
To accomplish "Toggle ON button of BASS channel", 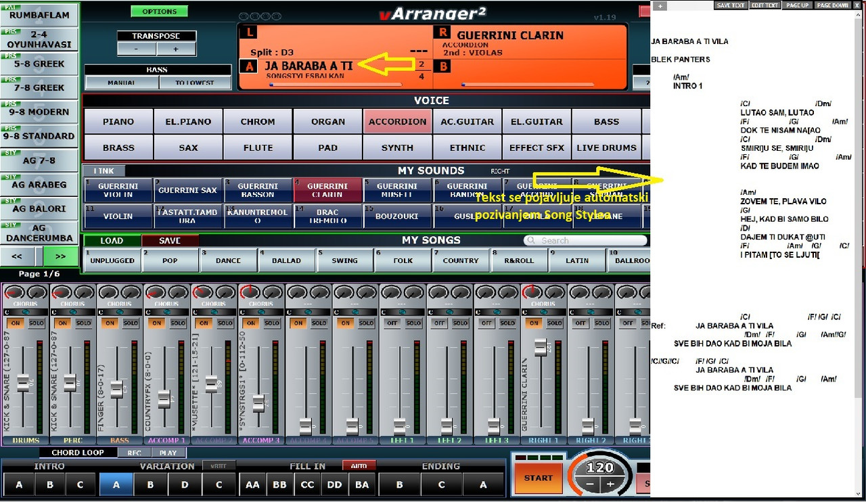I will 110,323.
